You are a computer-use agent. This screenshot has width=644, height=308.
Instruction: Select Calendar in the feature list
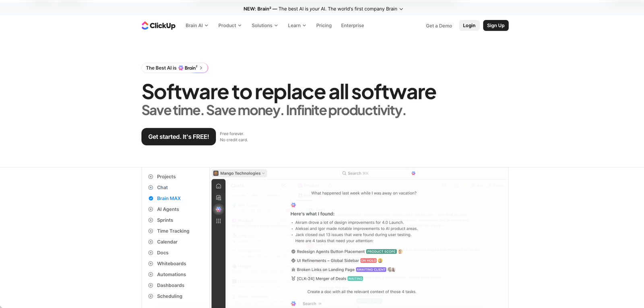coord(167,242)
